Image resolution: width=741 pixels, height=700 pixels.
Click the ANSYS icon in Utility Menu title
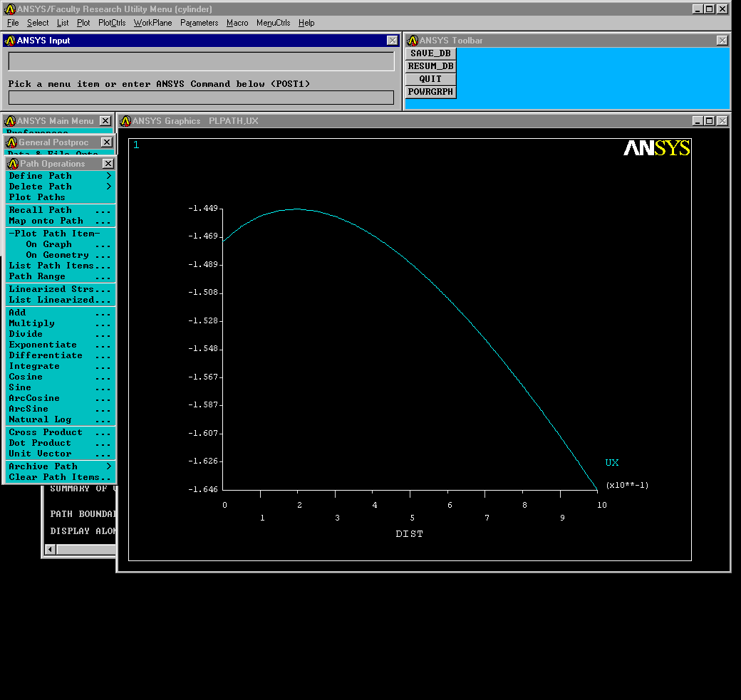(10, 9)
